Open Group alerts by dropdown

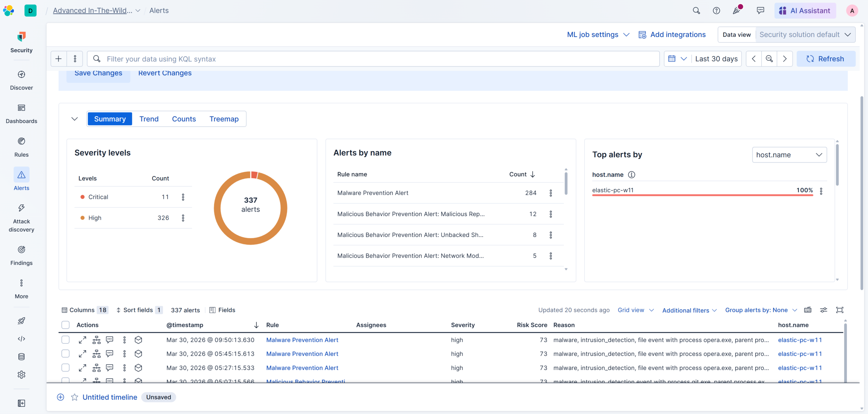click(761, 310)
